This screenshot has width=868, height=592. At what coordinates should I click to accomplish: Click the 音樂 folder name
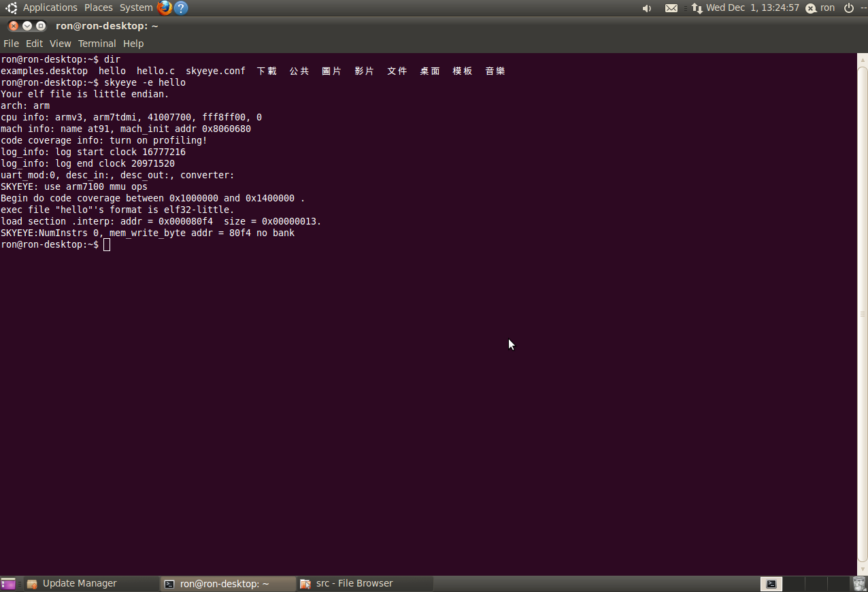495,71
